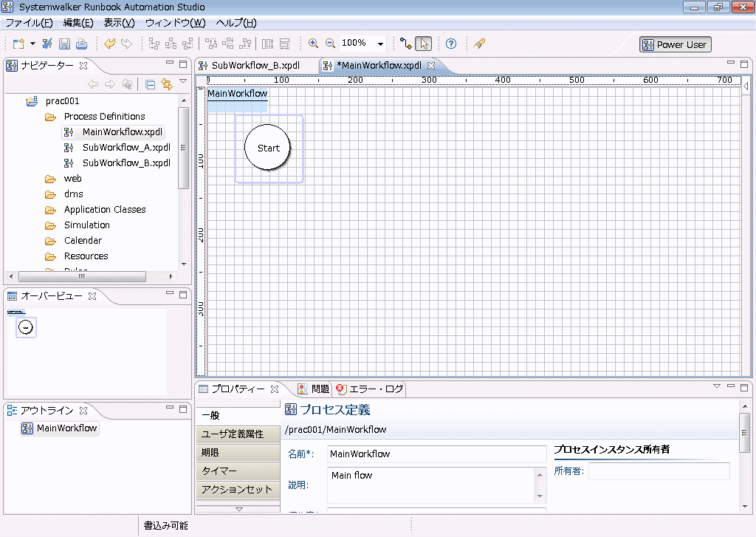This screenshot has height=537, width=756.
Task: Click the overview thumbnail of the workflow
Action: pyautogui.click(x=26, y=326)
